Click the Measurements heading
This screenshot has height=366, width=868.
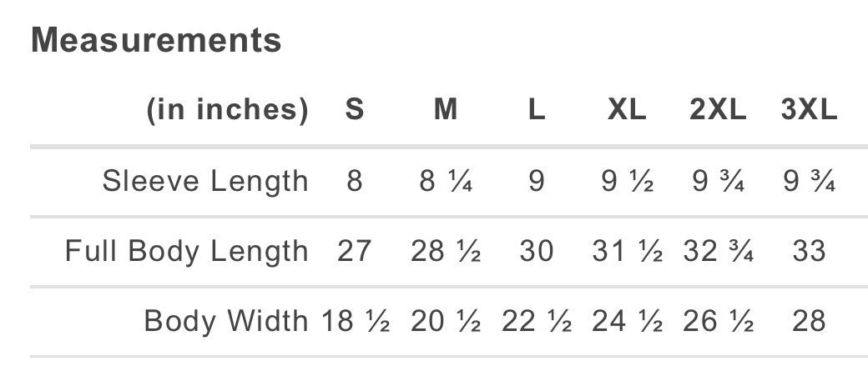coord(156,40)
